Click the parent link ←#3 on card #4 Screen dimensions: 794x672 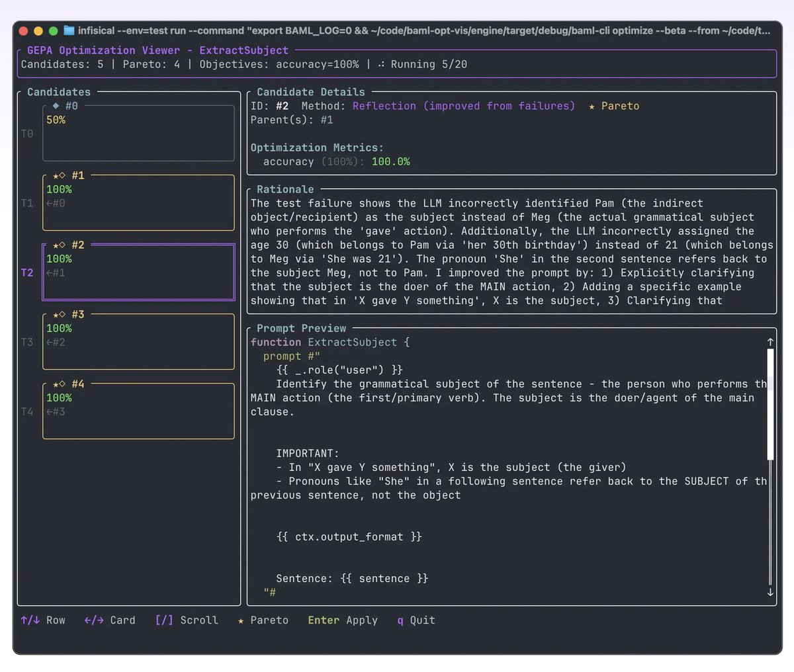pos(56,411)
